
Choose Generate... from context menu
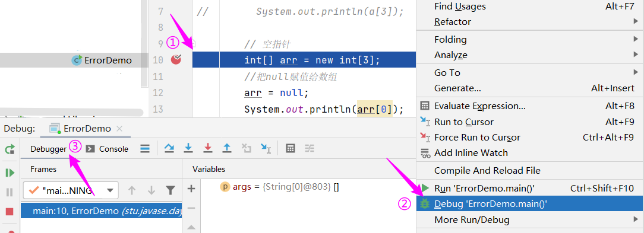coord(531,88)
